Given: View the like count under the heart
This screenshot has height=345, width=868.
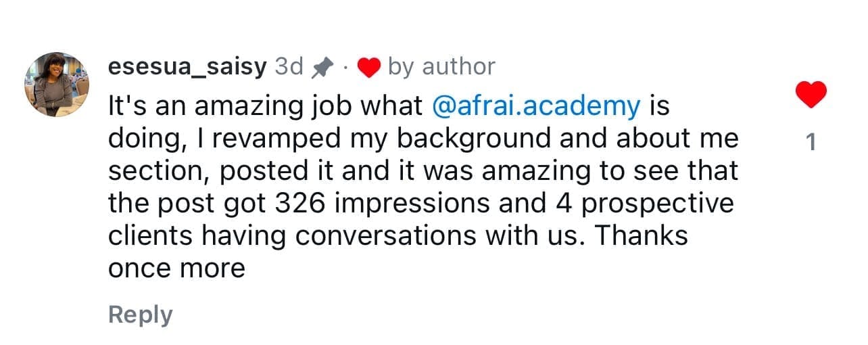Looking at the screenshot, I should pyautogui.click(x=811, y=143).
